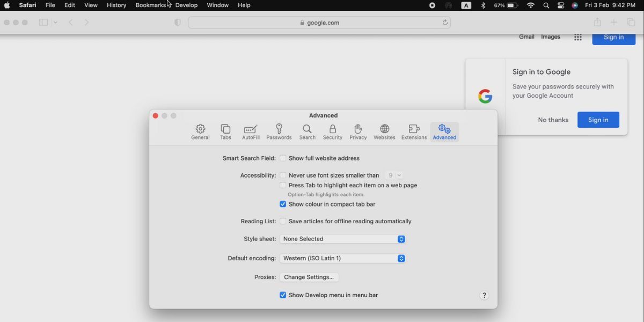644x322 pixels.
Task: Click the Siri icon in menu bar
Action: click(575, 5)
